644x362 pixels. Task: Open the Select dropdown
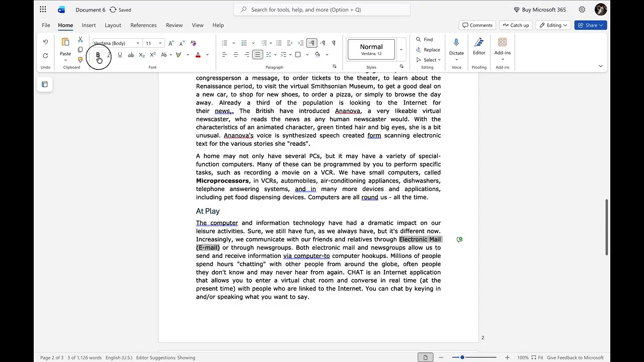click(x=428, y=60)
